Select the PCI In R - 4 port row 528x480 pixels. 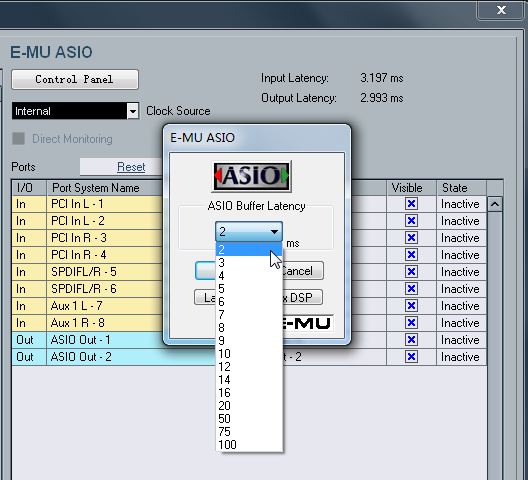(x=249, y=255)
